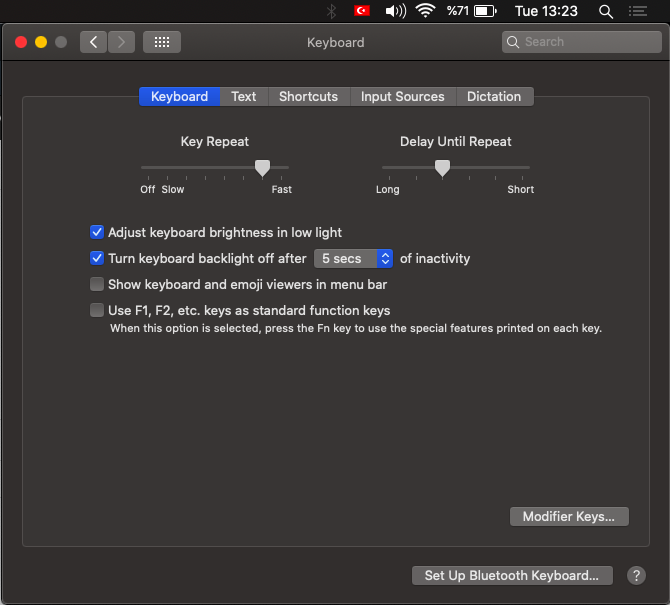Open the Wi-Fi status menu
This screenshot has height=605, width=670.
pos(425,11)
